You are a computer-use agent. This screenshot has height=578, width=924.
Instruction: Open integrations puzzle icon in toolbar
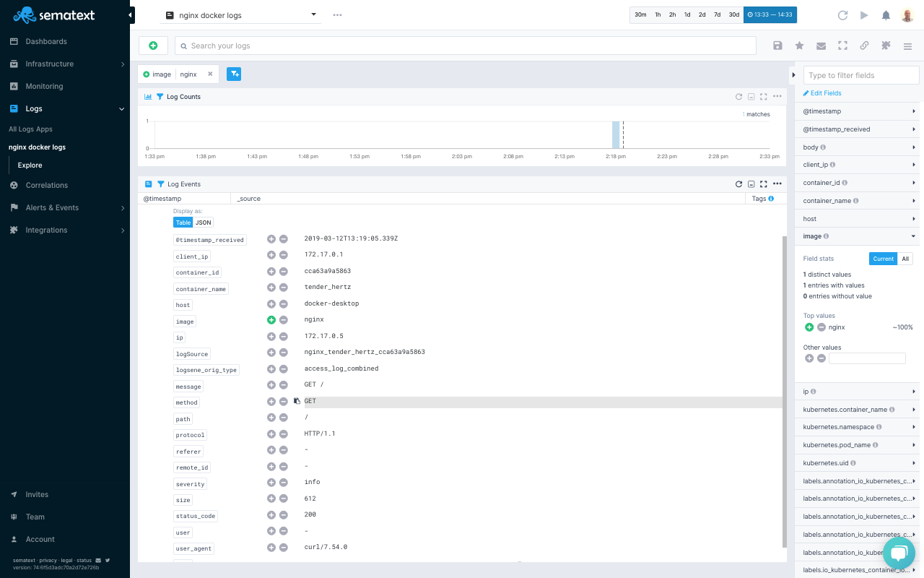[886, 46]
